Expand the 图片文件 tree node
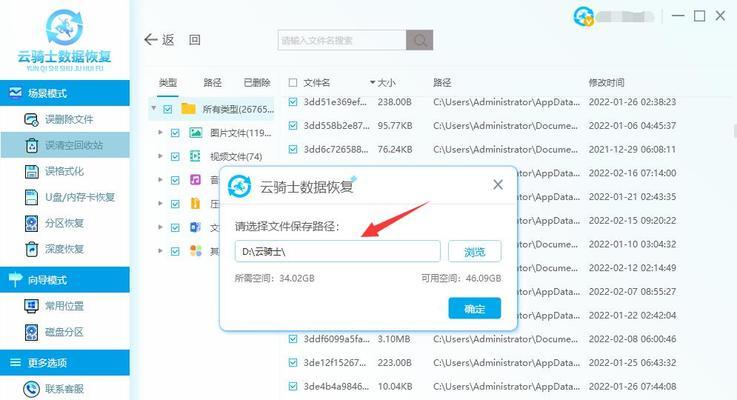The height and width of the screenshot is (400, 737). (x=160, y=133)
